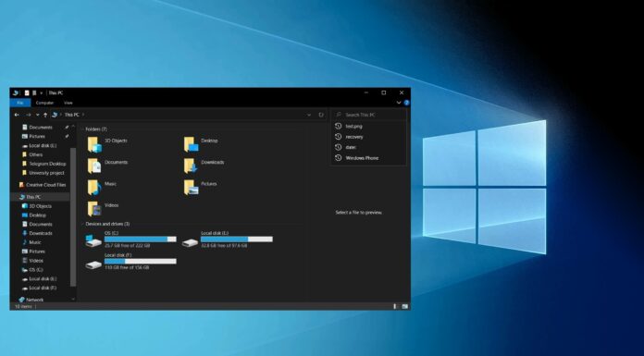Click the OS (C:) capacity bar
644x356 pixels.
click(141, 239)
